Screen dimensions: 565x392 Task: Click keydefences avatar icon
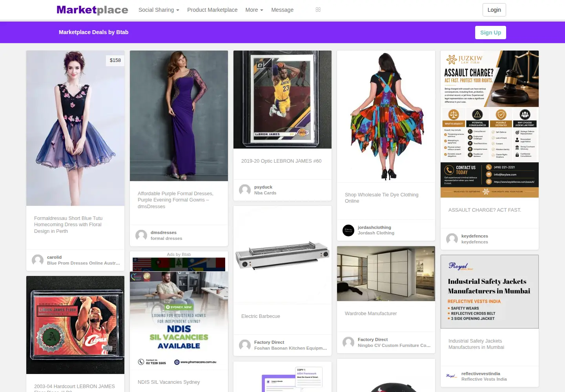click(x=452, y=239)
